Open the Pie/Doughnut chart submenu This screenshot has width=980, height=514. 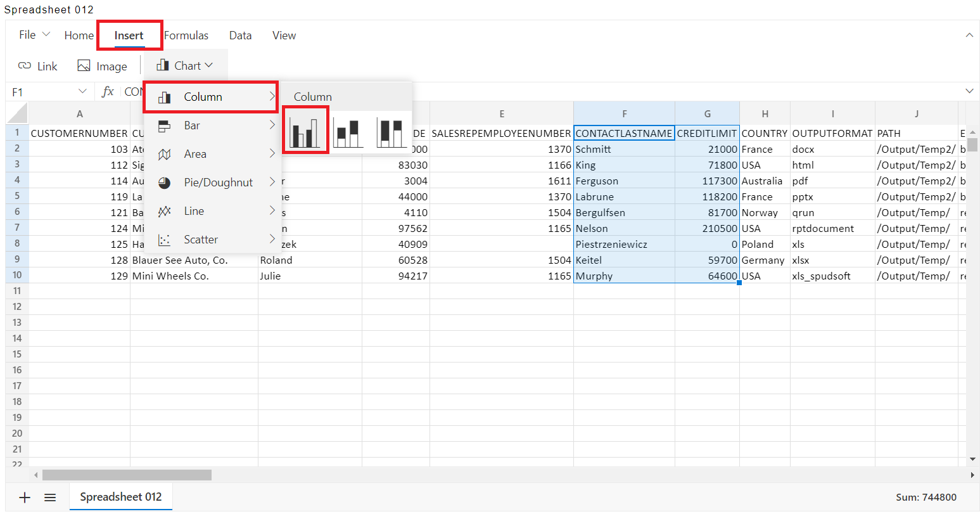tap(212, 183)
